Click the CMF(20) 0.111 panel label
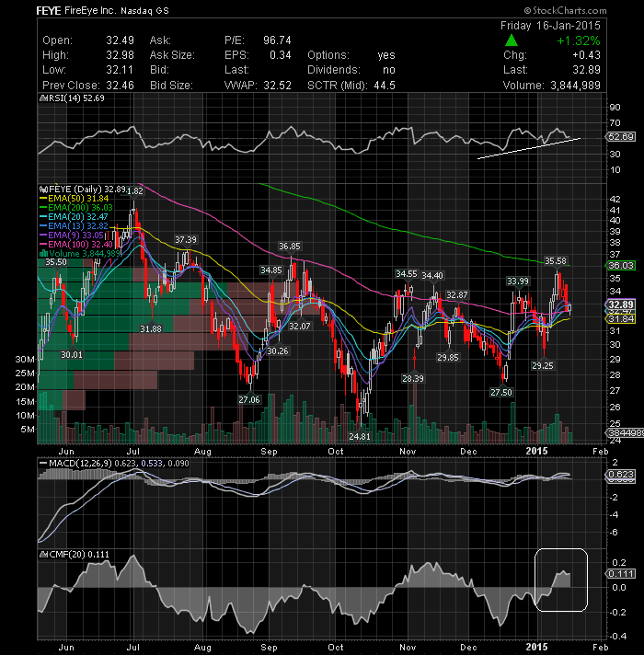The height and width of the screenshot is (655, 644). click(79, 555)
